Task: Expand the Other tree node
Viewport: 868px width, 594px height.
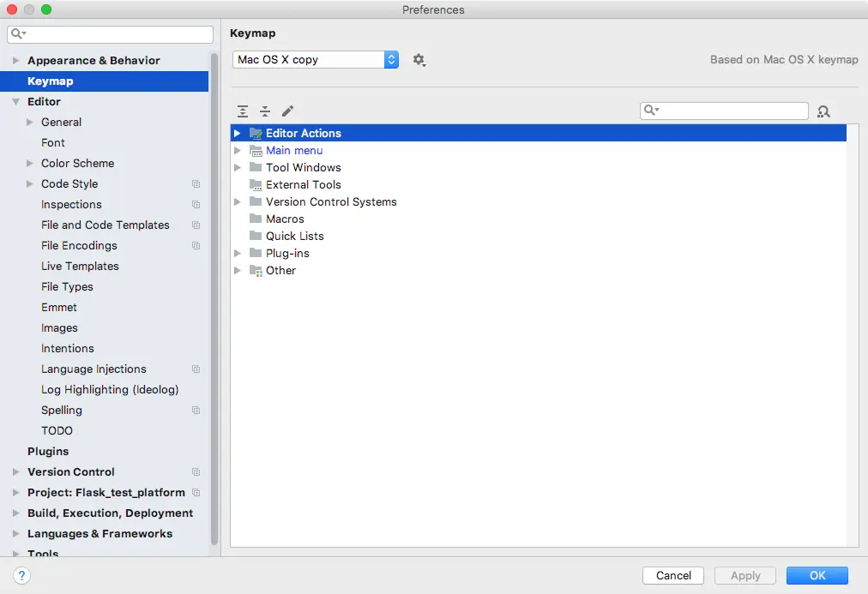Action: coord(238,270)
